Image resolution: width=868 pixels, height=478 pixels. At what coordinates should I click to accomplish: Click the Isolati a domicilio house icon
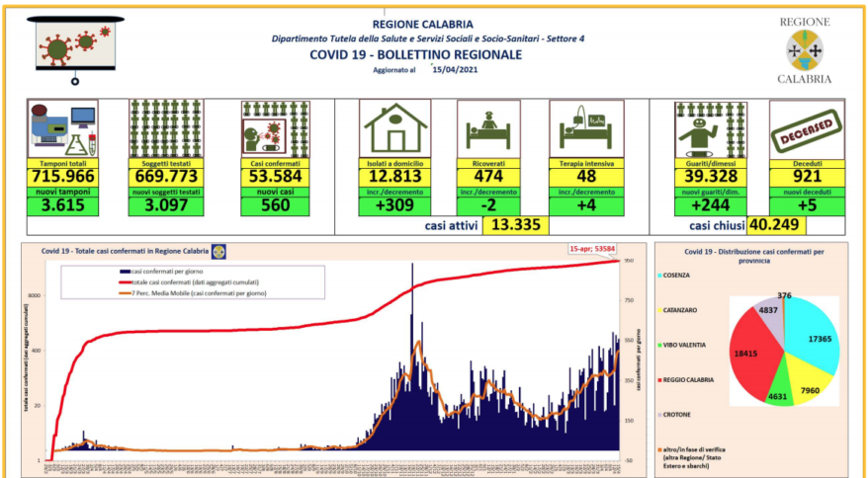pyautogui.click(x=394, y=128)
